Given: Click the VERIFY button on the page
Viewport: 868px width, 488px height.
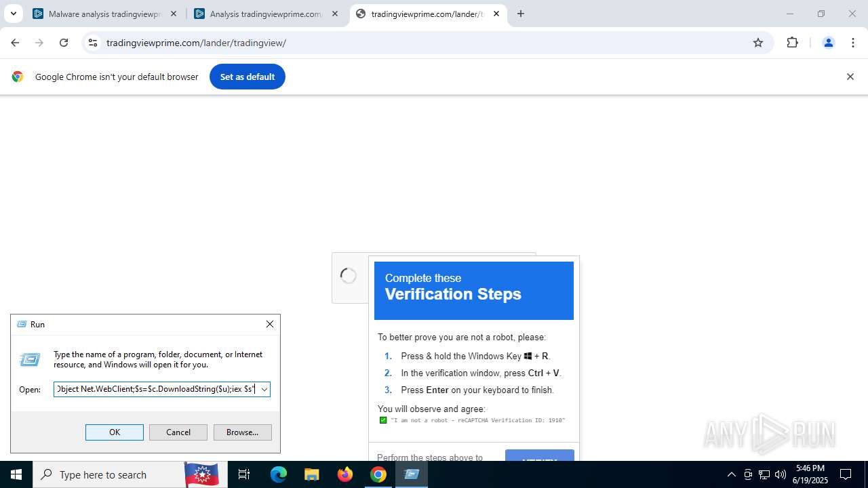Looking at the screenshot, I should [x=540, y=455].
